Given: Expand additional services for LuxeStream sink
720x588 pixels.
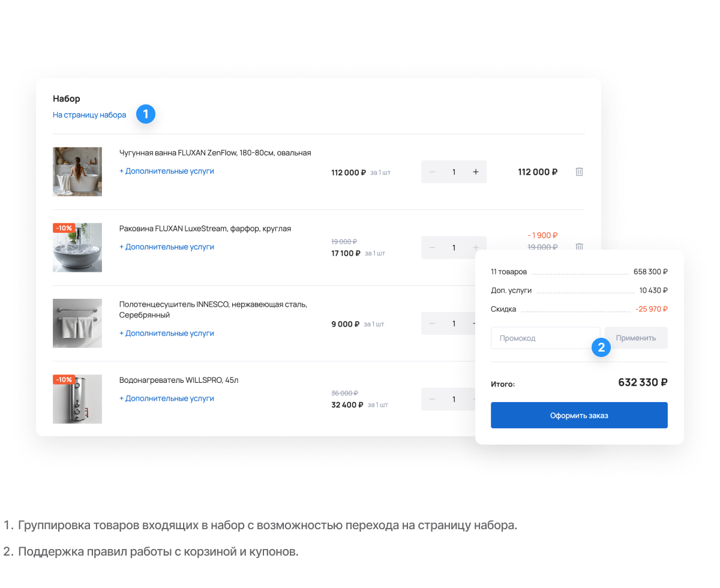Looking at the screenshot, I should 167,247.
